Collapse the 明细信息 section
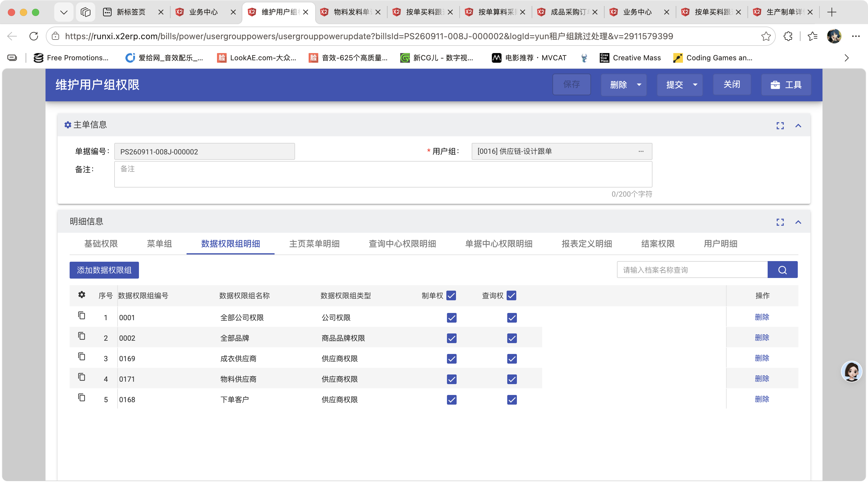This screenshot has height=483, width=868. pos(798,222)
